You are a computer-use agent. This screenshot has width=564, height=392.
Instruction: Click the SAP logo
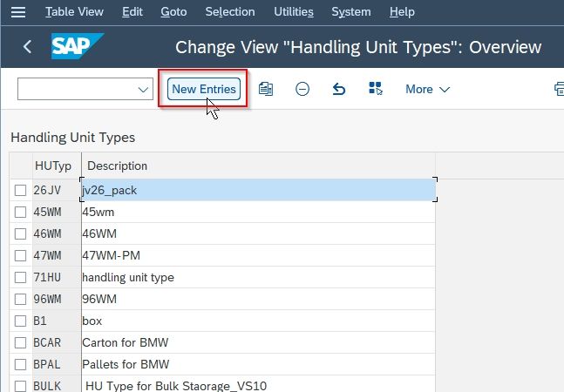click(x=78, y=46)
